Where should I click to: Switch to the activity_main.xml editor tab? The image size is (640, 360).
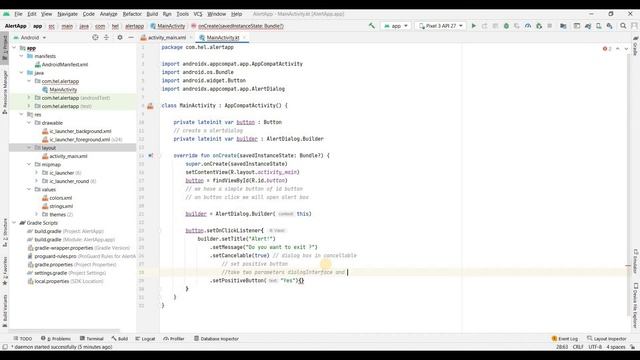167,38
